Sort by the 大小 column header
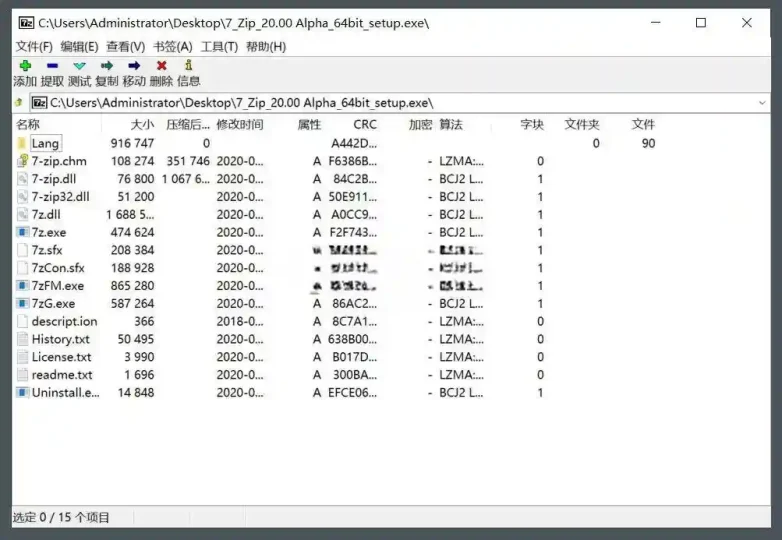Image resolution: width=782 pixels, height=540 pixels. (x=142, y=125)
